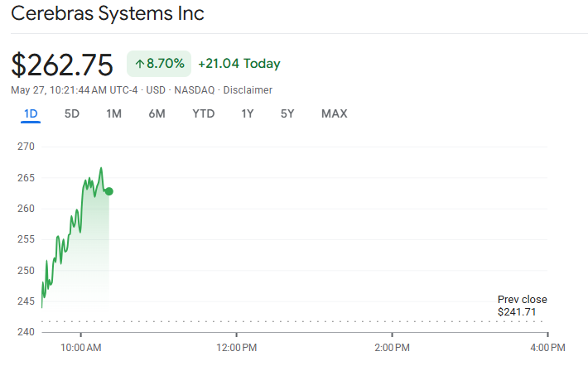
Task: Click the Cerebras Systems Inc title
Action: [108, 13]
